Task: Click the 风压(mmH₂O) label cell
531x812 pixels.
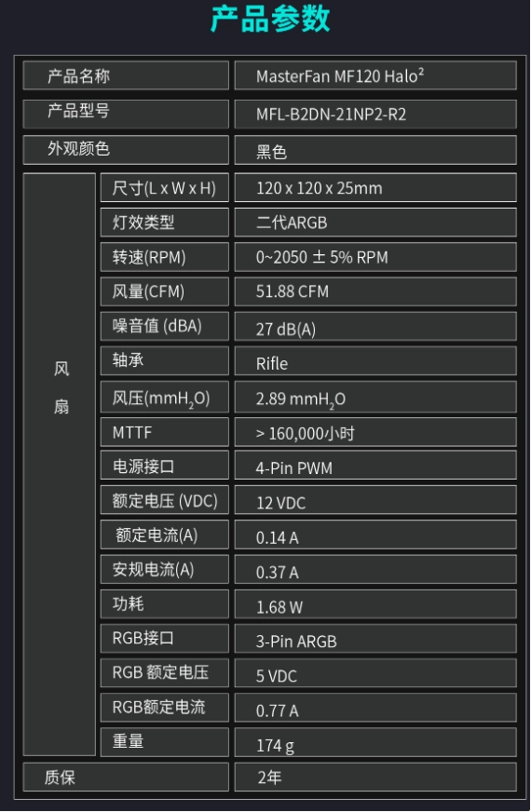Action: point(165,398)
